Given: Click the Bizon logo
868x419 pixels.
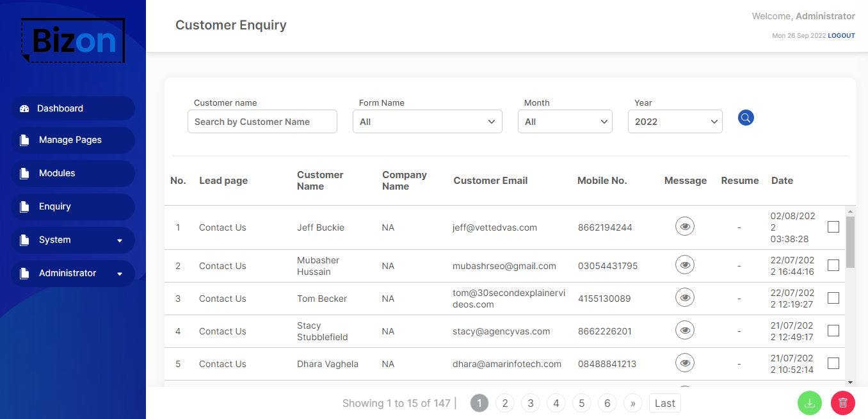Looking at the screenshot, I should [x=73, y=40].
